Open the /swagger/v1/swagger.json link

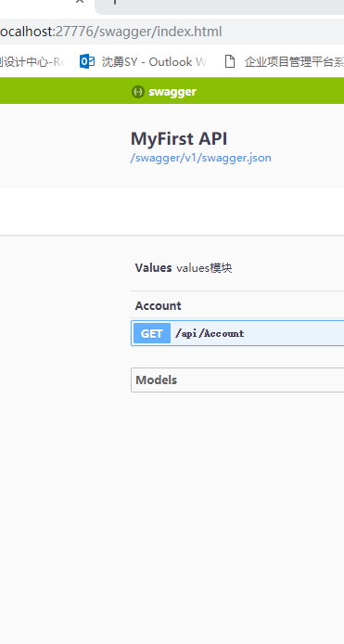tap(200, 158)
